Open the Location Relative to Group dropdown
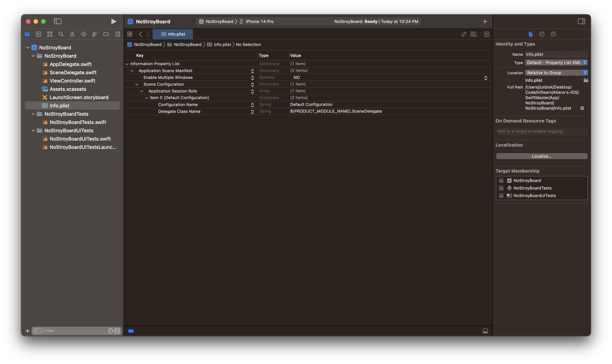Image resolution: width=612 pixels, height=364 pixels. tap(556, 73)
